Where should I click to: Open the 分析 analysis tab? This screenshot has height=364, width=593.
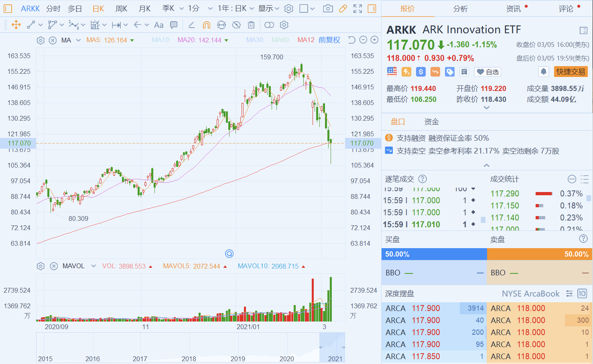coord(460,9)
